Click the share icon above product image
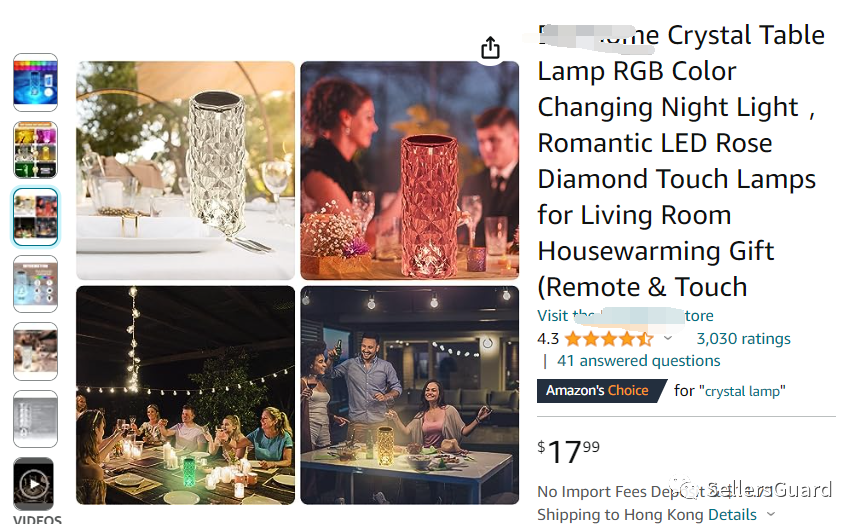The width and height of the screenshot is (860, 524). coord(490,48)
